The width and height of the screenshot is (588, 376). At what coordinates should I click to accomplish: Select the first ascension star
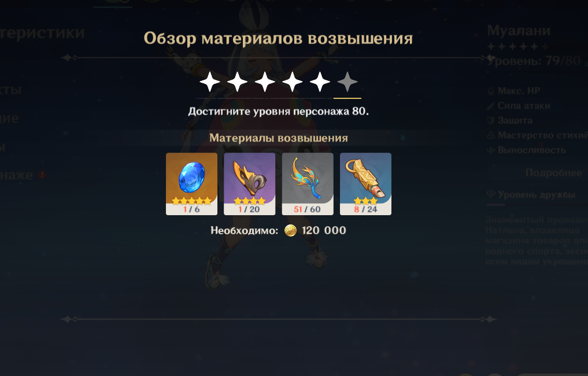pyautogui.click(x=210, y=82)
